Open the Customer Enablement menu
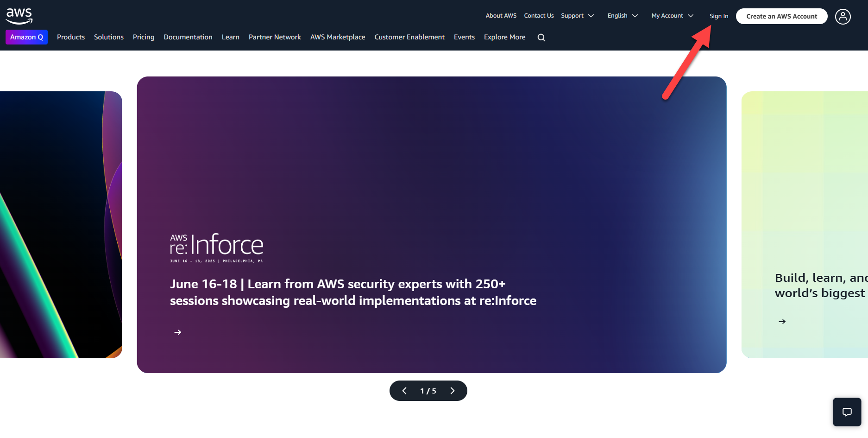 pos(409,37)
